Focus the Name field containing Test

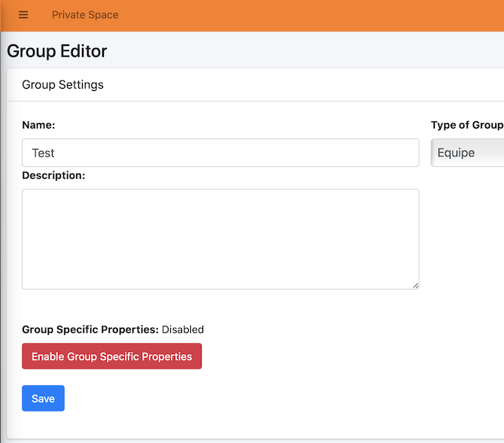[x=220, y=153]
